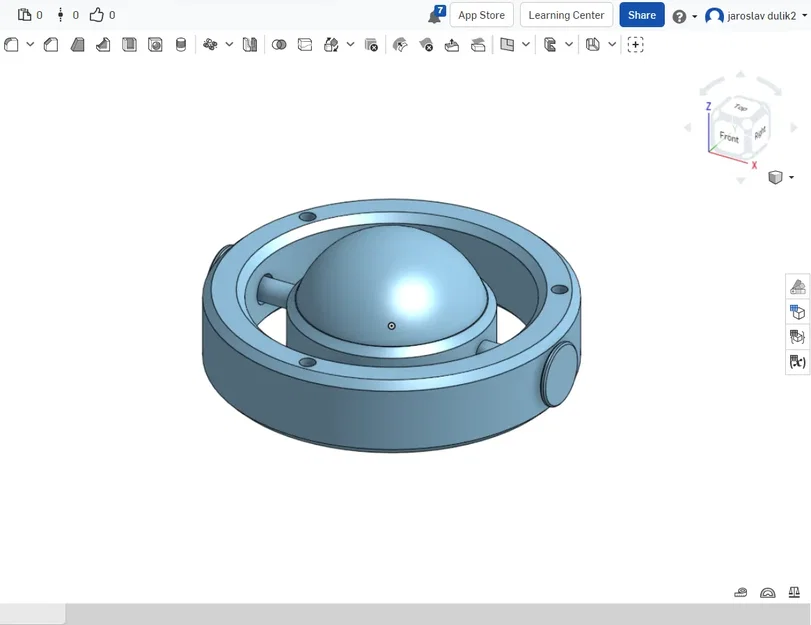
Task: Select the Rib tool
Action: click(103, 45)
